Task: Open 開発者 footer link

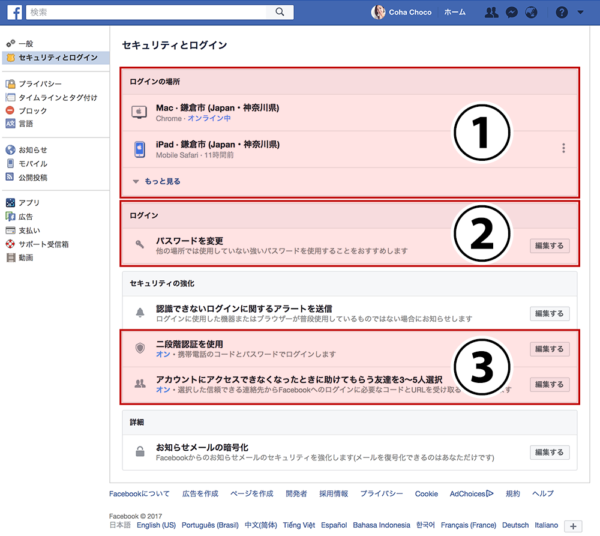Action: pyautogui.click(x=296, y=494)
